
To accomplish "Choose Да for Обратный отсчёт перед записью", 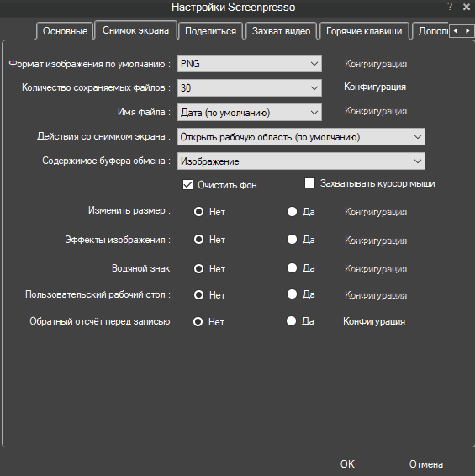I will click(x=291, y=321).
